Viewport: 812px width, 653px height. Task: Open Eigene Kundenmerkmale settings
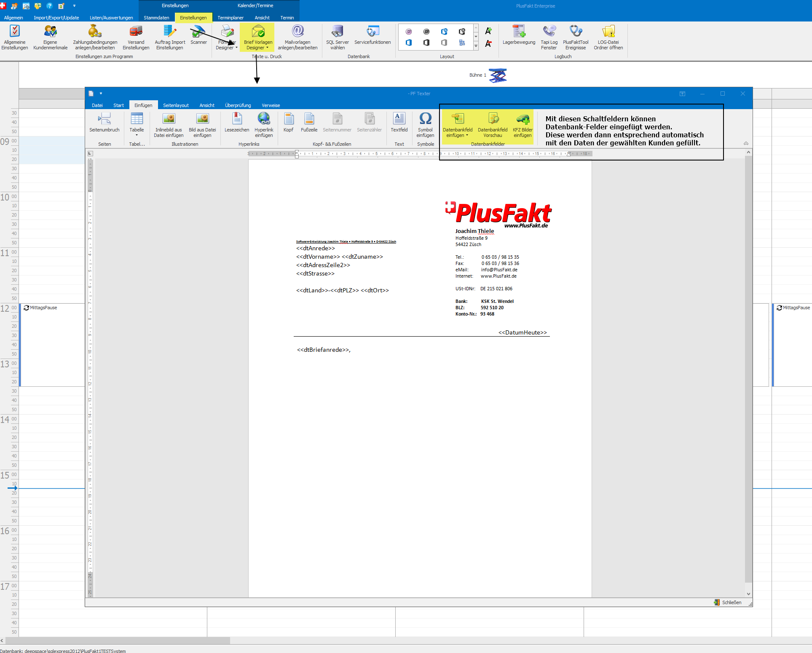50,37
